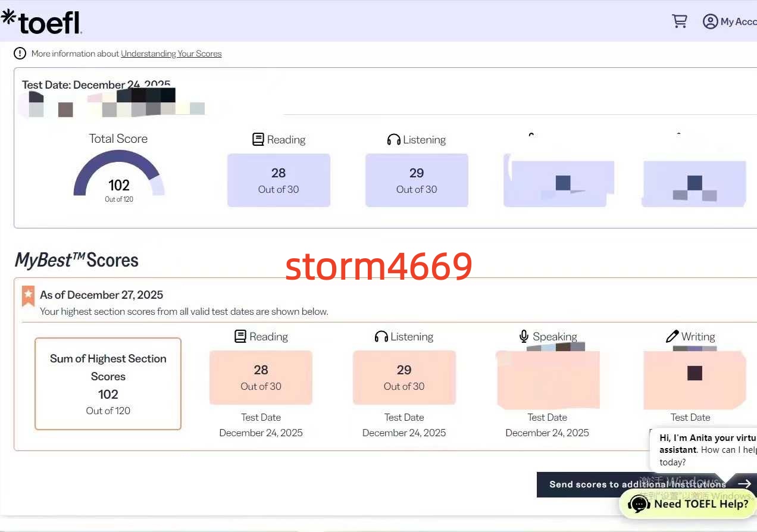The width and height of the screenshot is (757, 532).
Task: Click the MyBest Speaking microphone icon
Action: (x=524, y=337)
